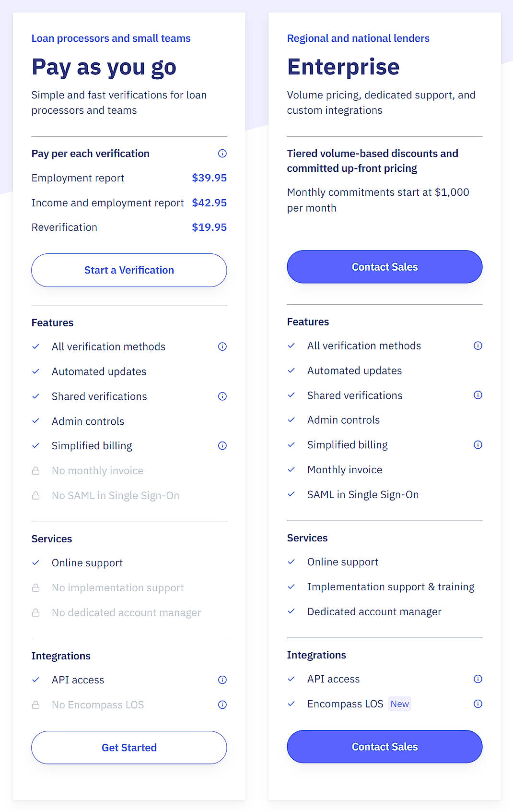Click info icon beside All verification methods
513x812 pixels.
222,346
